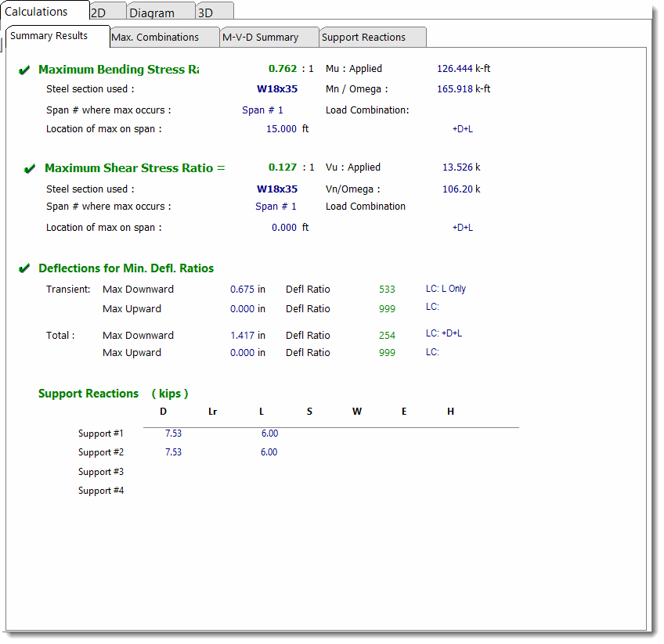The height and width of the screenshot is (644, 664).
Task: Click the total max downward deflection 1.417
Action: click(x=244, y=336)
